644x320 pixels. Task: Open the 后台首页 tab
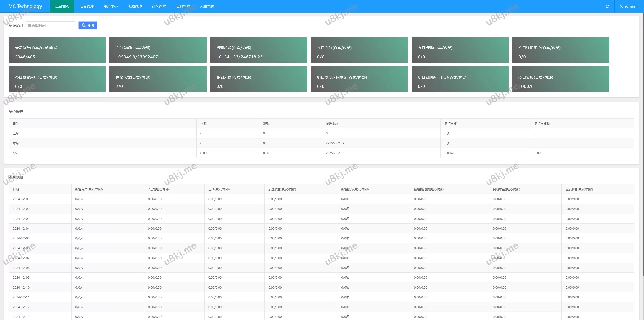pos(62,6)
